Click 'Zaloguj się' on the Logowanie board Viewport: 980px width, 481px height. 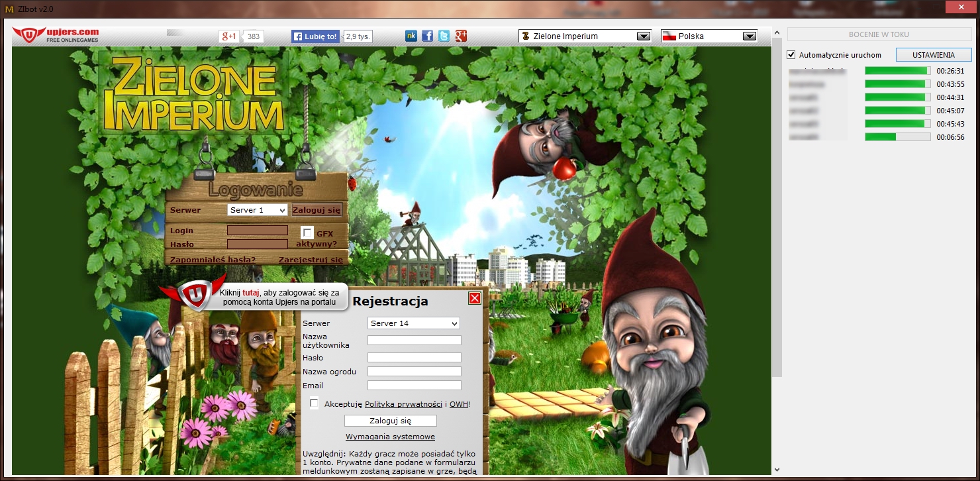317,210
